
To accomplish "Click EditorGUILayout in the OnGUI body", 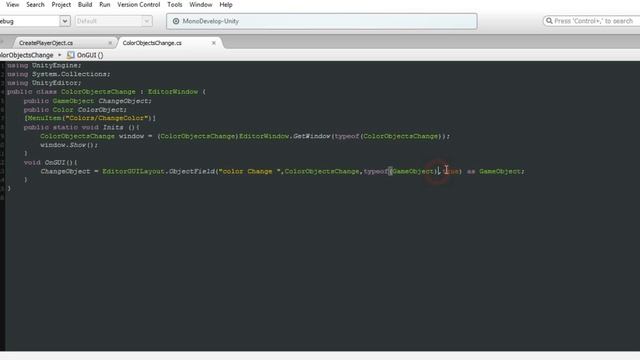I will (x=133, y=171).
